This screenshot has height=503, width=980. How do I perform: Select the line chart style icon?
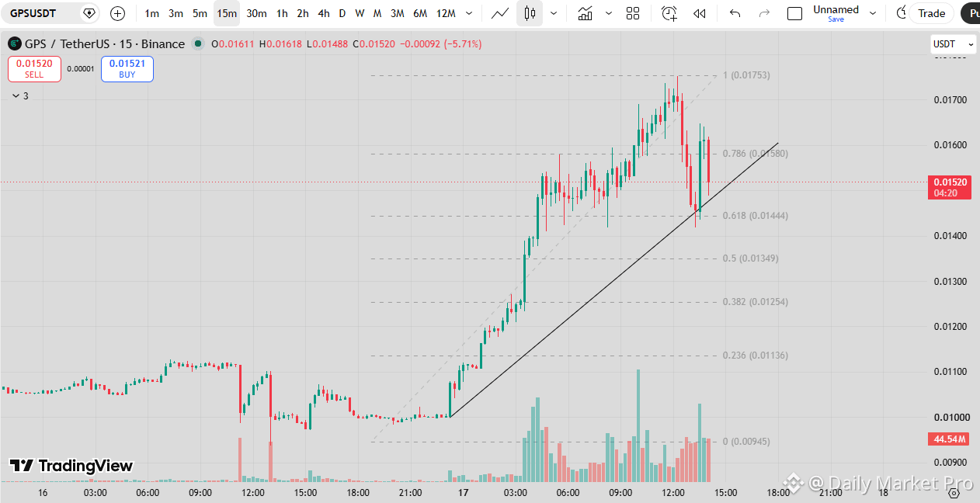tap(501, 13)
